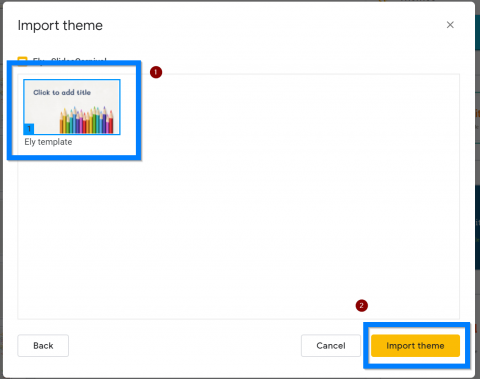Click the partially hidden Ely SlidesCarnival filename
This screenshot has height=379, width=480.
pos(69,59)
